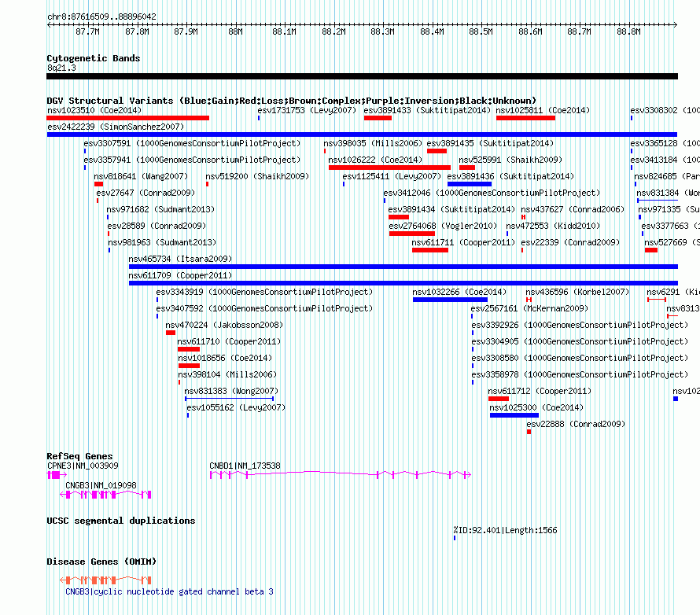
Task: Open variant nsv611709 (Cooper2011) label
Action: click(x=180, y=275)
